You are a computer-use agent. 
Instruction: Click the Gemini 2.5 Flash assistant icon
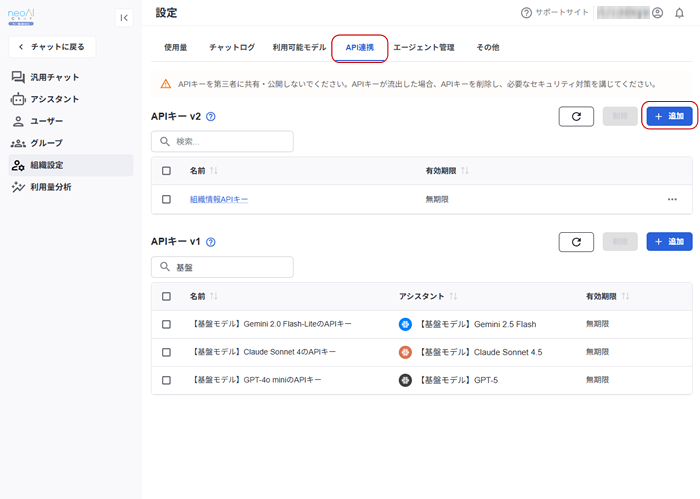(405, 324)
